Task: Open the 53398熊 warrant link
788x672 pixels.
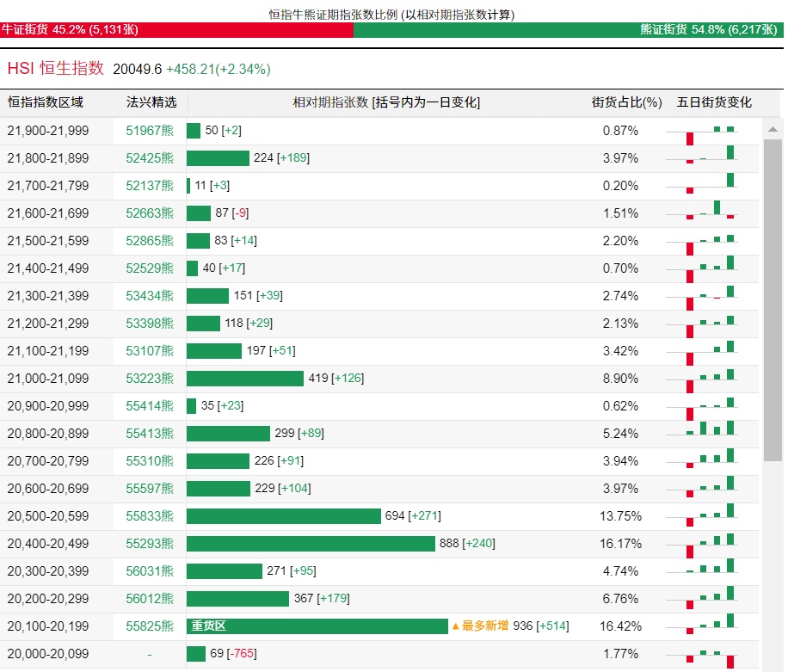Action: 150,324
